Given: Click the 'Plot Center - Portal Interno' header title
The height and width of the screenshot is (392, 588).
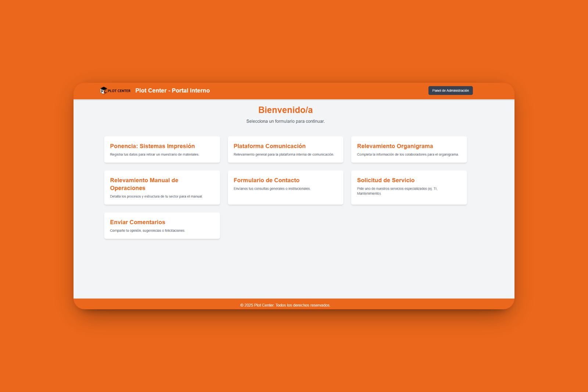Looking at the screenshot, I should tap(172, 91).
